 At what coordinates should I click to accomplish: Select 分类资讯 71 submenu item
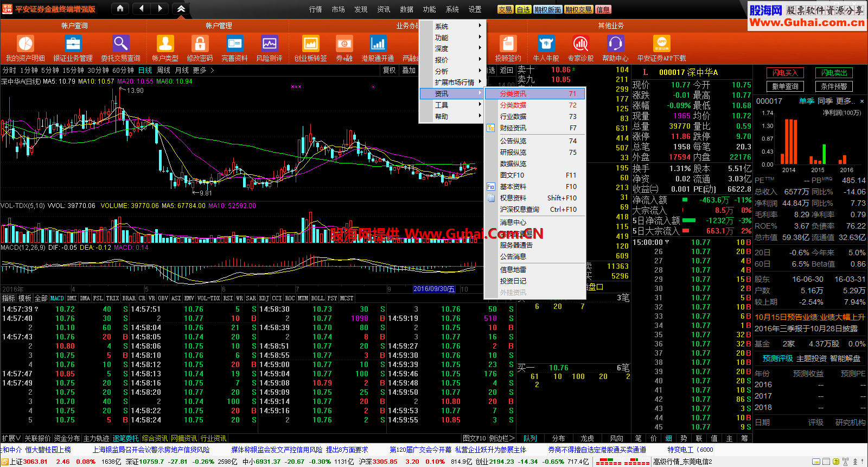tap(534, 94)
